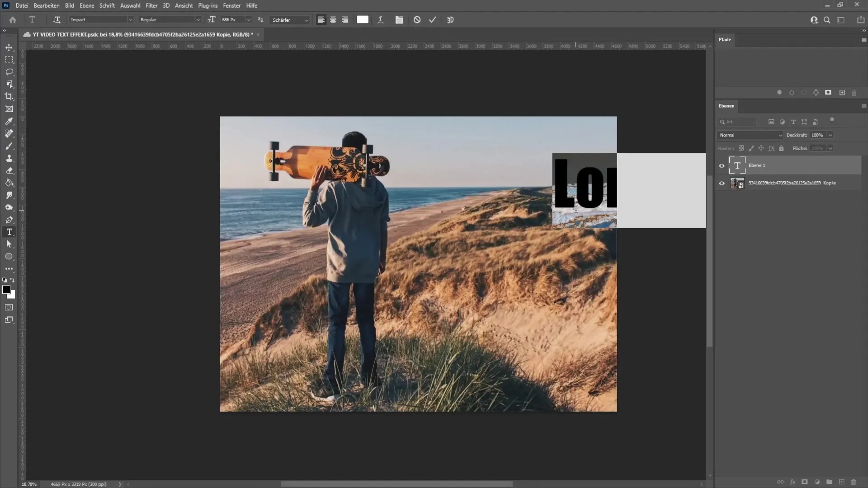Toggle layer filter switch in Ebenen
The width and height of the screenshot is (868, 488).
click(x=832, y=120)
